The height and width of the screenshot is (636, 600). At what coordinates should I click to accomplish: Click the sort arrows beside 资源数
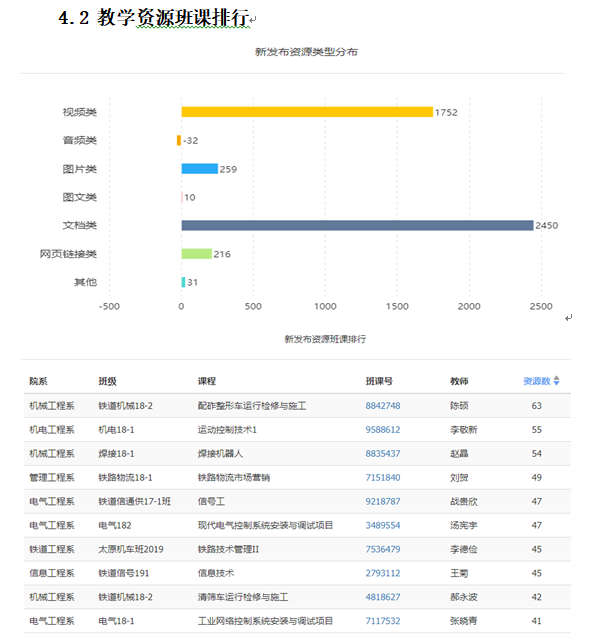coord(557,381)
